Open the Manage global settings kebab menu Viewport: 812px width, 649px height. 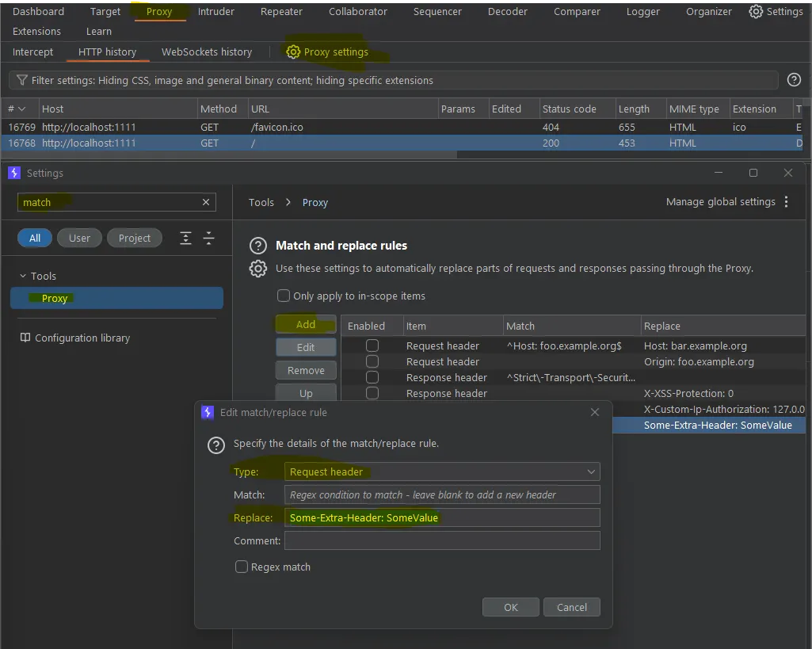point(786,202)
